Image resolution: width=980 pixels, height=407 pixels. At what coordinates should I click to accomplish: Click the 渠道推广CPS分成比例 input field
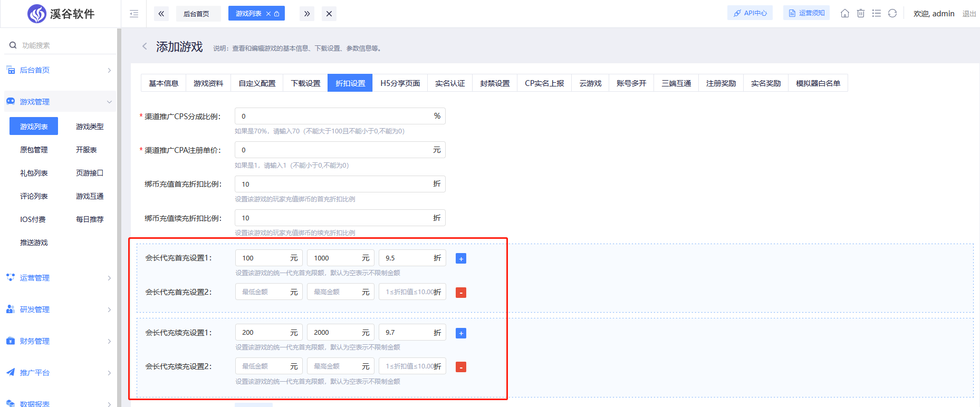tap(340, 116)
